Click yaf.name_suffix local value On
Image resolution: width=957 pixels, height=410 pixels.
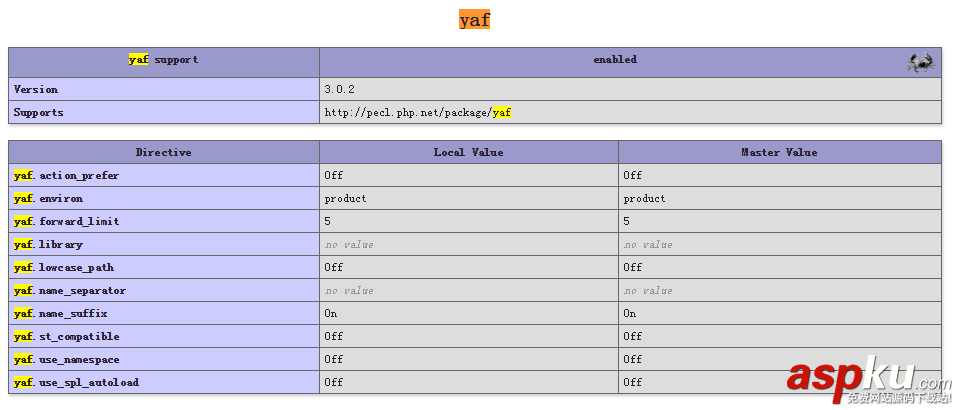coord(331,314)
